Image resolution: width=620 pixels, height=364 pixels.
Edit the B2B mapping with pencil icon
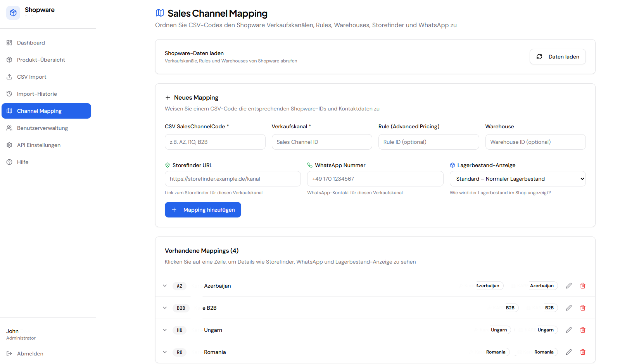(x=569, y=308)
